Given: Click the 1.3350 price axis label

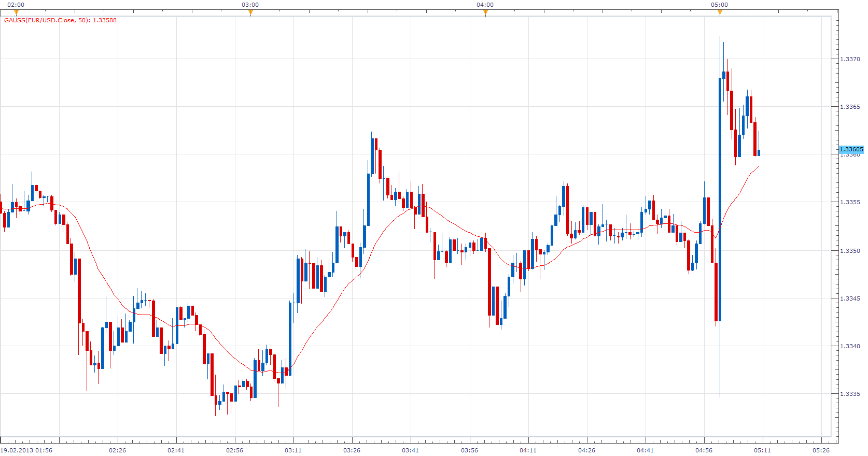Looking at the screenshot, I should pyautogui.click(x=850, y=251).
